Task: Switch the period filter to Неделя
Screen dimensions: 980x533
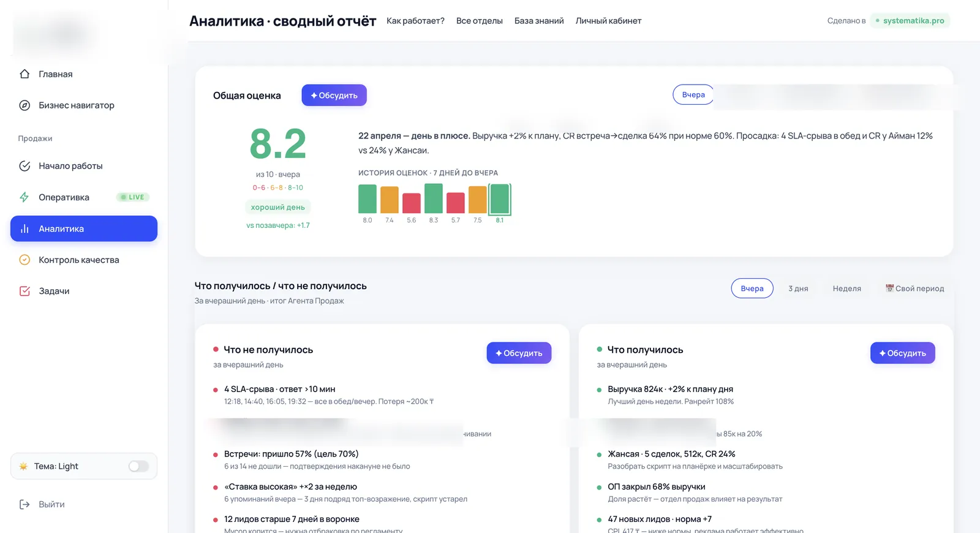Action: click(x=846, y=289)
